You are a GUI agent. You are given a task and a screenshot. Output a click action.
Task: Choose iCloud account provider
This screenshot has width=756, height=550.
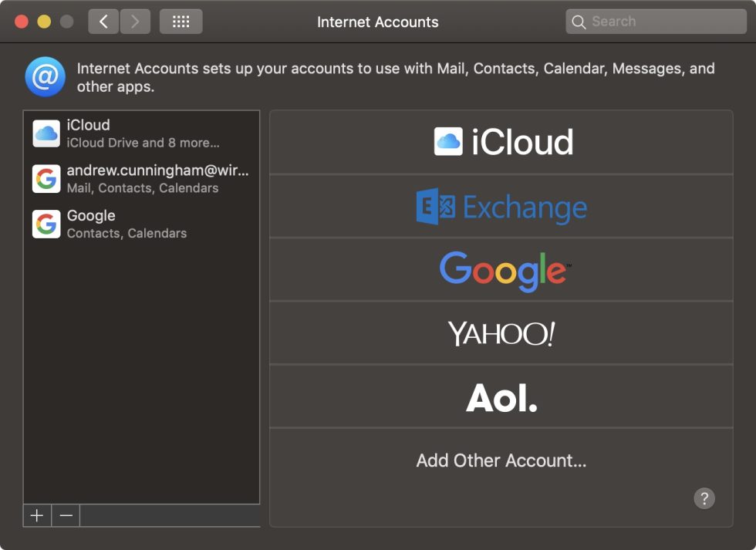click(x=501, y=142)
